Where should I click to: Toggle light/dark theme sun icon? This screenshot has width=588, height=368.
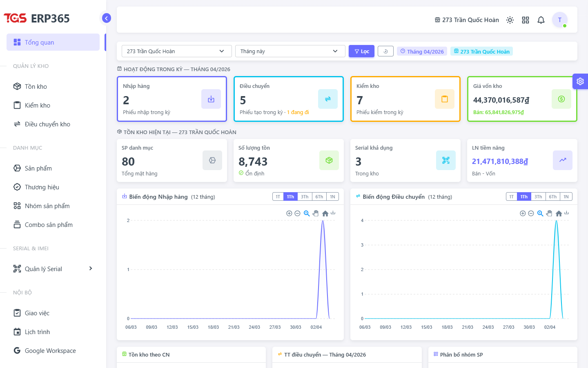tap(510, 20)
